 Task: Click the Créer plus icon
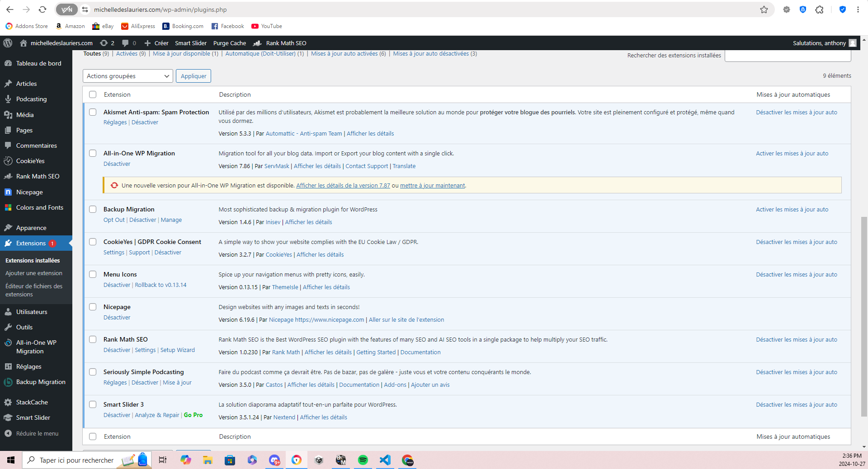(147, 43)
